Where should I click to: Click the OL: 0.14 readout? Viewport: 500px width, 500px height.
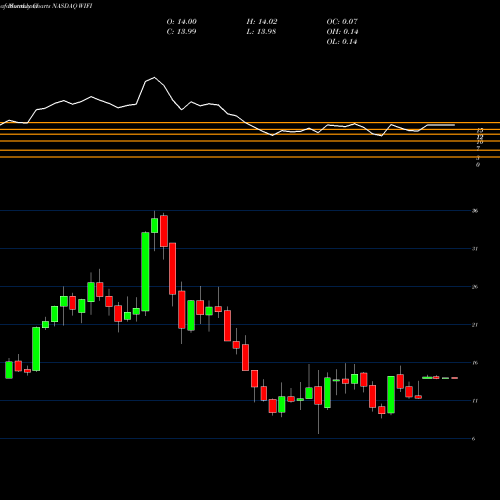point(342,42)
